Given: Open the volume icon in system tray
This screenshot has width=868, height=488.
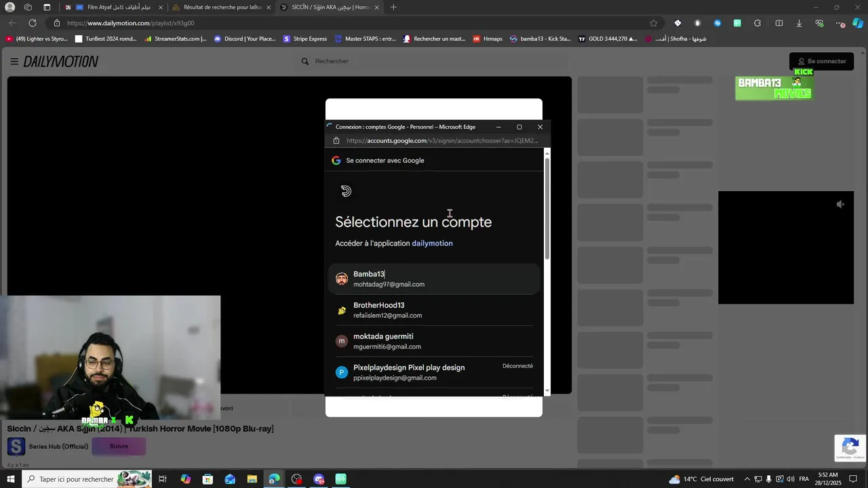Looking at the screenshot, I should pyautogui.click(x=791, y=479).
